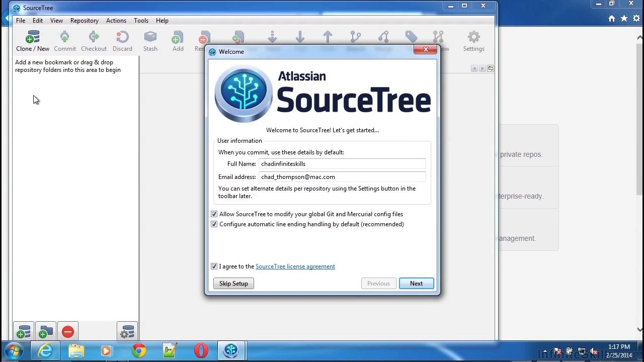Click the red remove bookmark icon below the sidebar
The image size is (644, 362).
(x=68, y=332)
